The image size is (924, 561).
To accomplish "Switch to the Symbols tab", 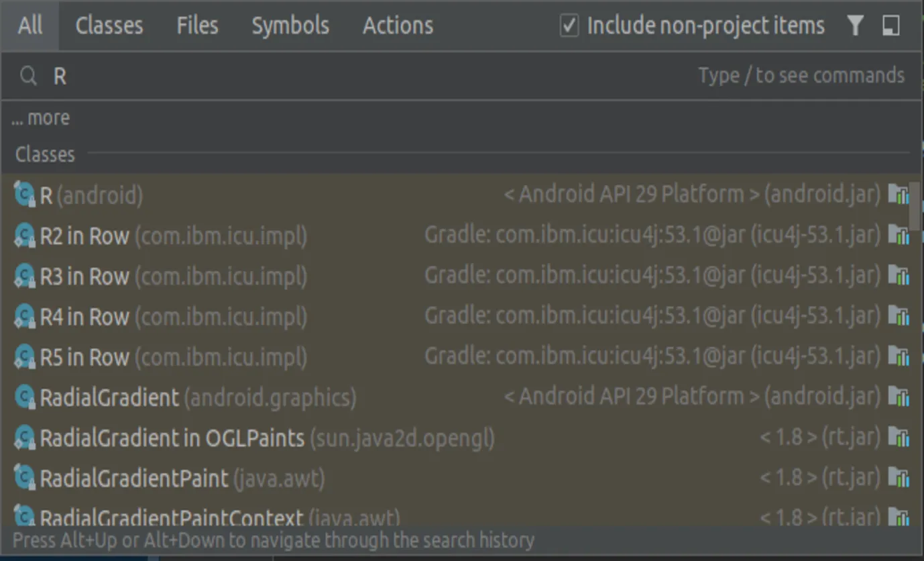I will click(x=290, y=26).
